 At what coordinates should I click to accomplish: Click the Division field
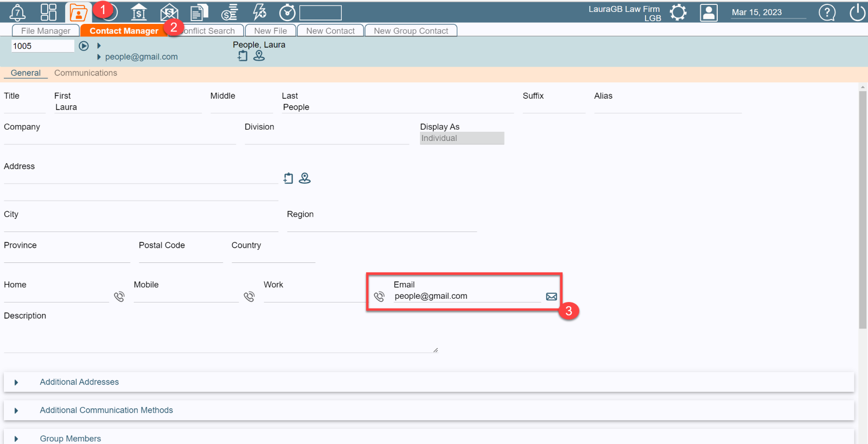coord(327,138)
